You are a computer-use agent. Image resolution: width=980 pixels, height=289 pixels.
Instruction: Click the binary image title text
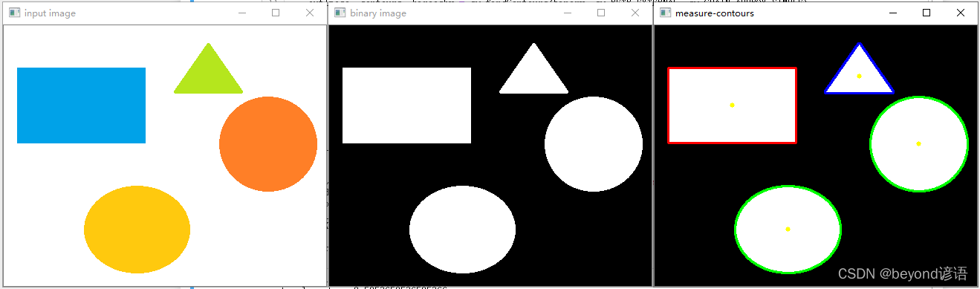tap(377, 13)
